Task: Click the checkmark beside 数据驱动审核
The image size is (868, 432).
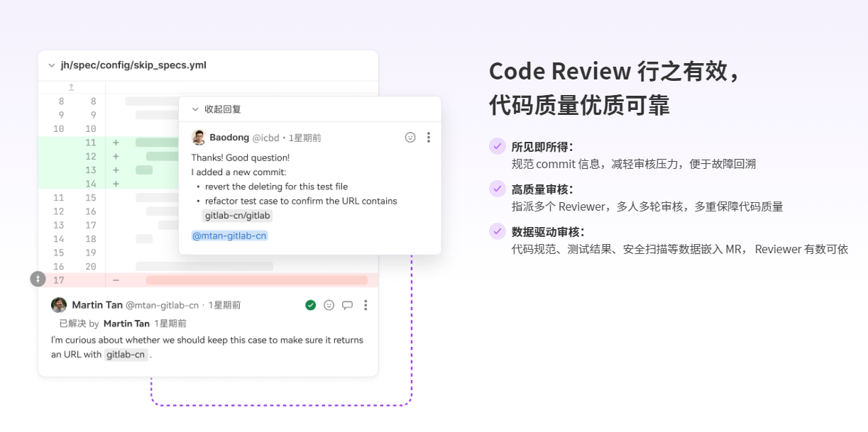Action: point(498,231)
